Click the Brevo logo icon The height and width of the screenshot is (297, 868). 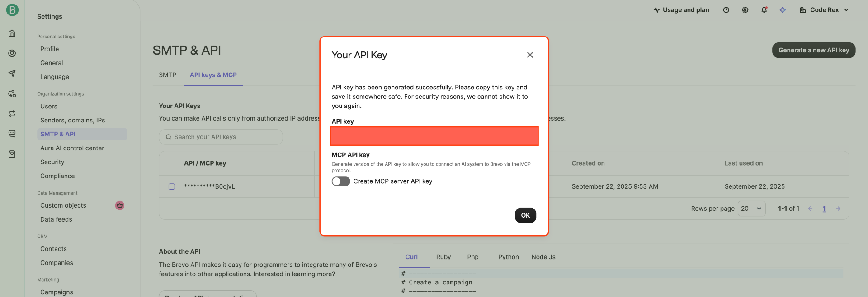(x=12, y=10)
